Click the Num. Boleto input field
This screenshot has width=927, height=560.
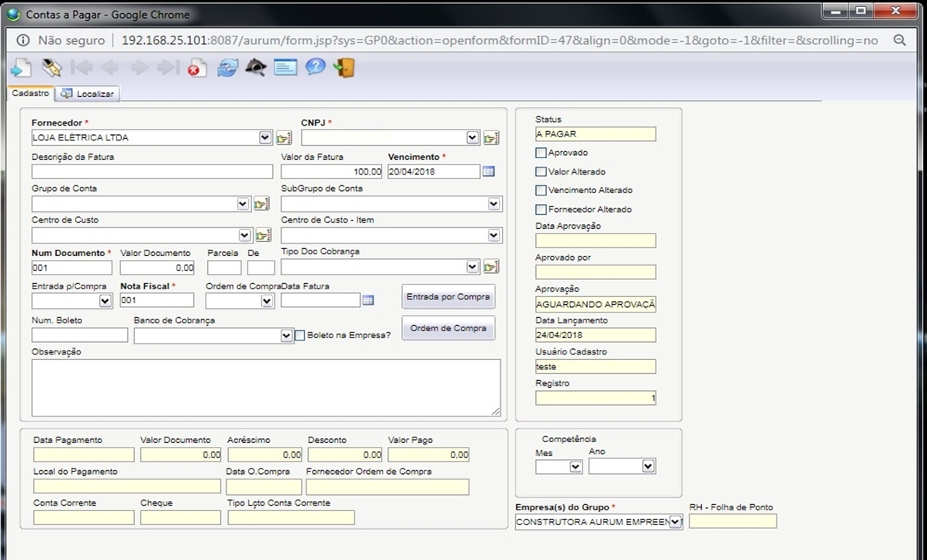(x=80, y=335)
